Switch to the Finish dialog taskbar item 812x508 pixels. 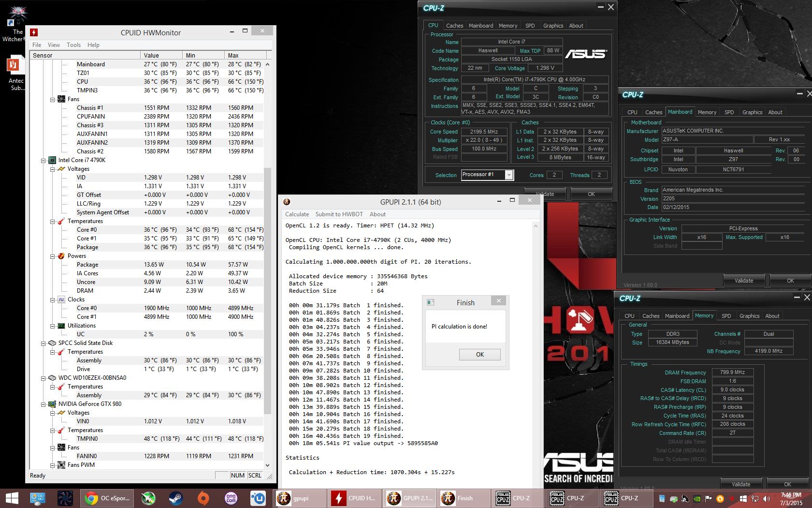(x=464, y=498)
